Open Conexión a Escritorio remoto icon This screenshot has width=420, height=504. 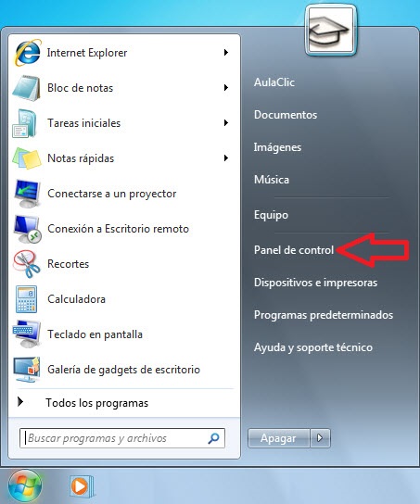click(27, 229)
